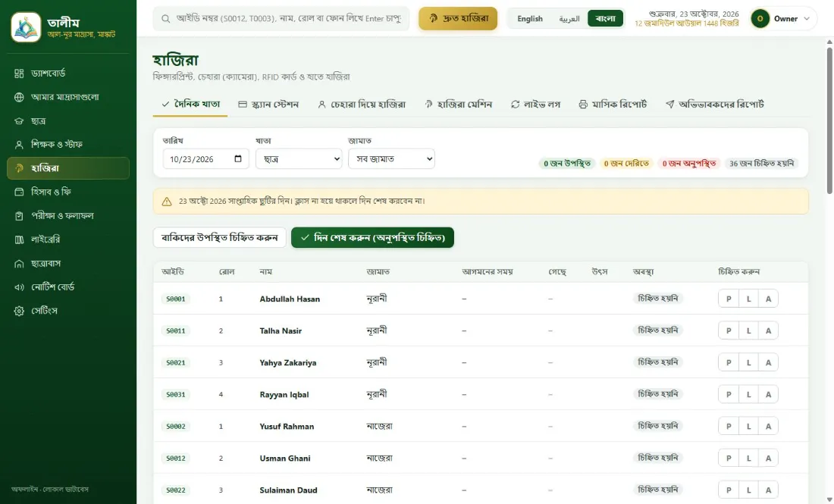Open the খাতা dropdown showing ছাত্র

[299, 159]
